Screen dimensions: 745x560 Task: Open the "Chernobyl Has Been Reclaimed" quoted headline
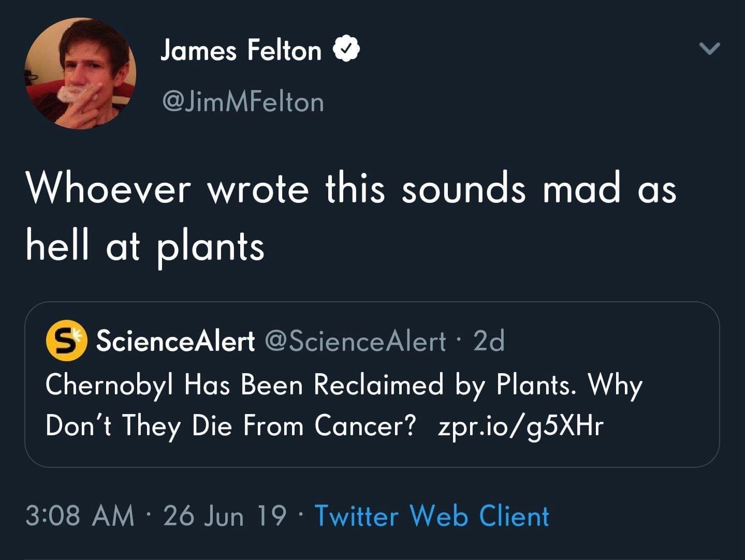pyautogui.click(x=244, y=385)
